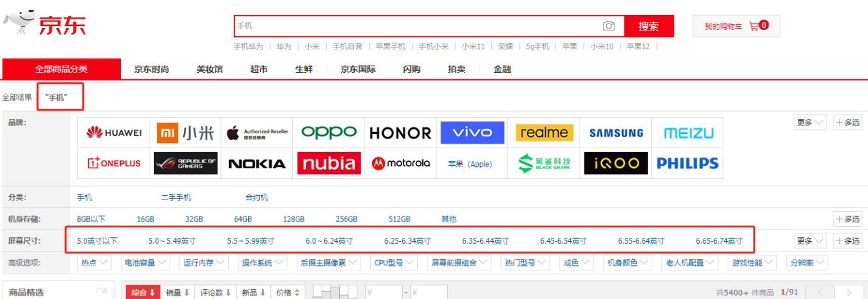This screenshot has width=868, height=299.
Task: Select Apple Authorized Reseller brand logo
Action: tap(257, 133)
